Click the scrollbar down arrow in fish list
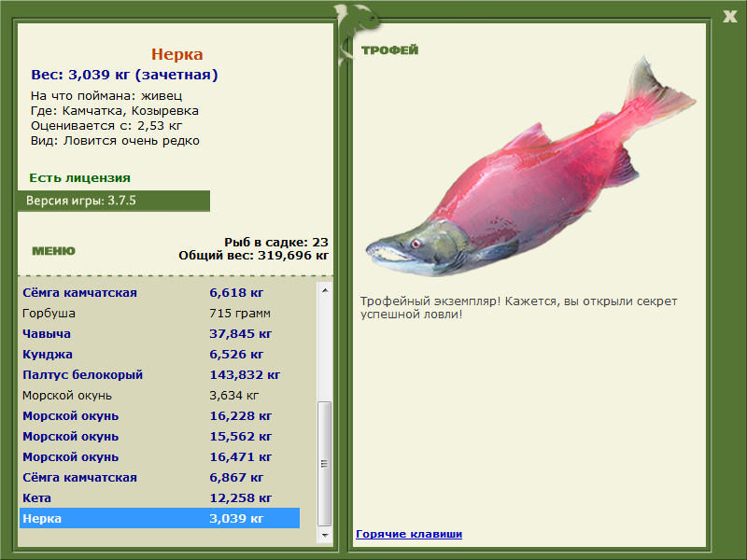 click(x=324, y=535)
